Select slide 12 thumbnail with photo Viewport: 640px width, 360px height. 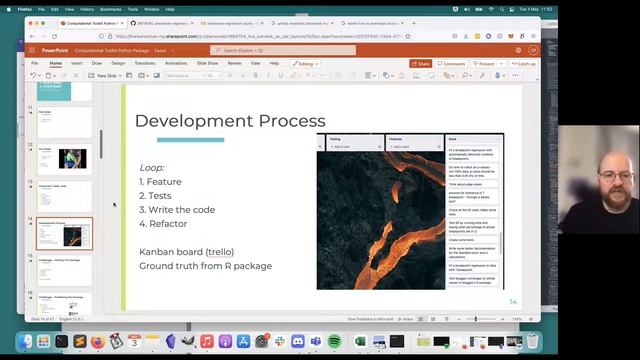pos(64,159)
